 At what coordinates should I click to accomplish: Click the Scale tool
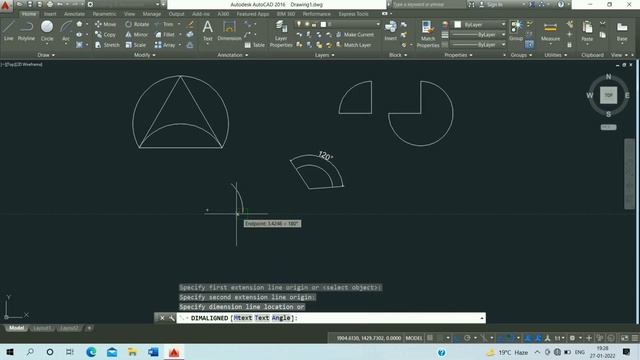pos(136,45)
